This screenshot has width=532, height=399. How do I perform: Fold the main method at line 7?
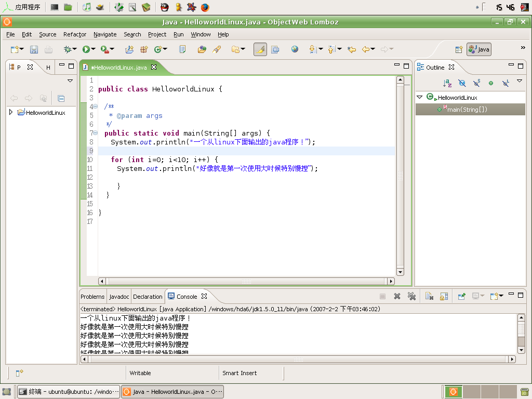(96, 133)
